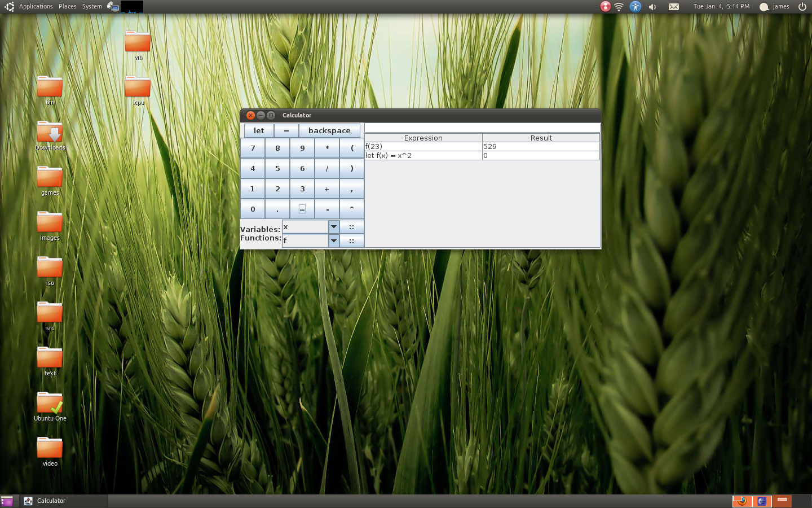Click the accessibility icon in top panel

click(636, 7)
